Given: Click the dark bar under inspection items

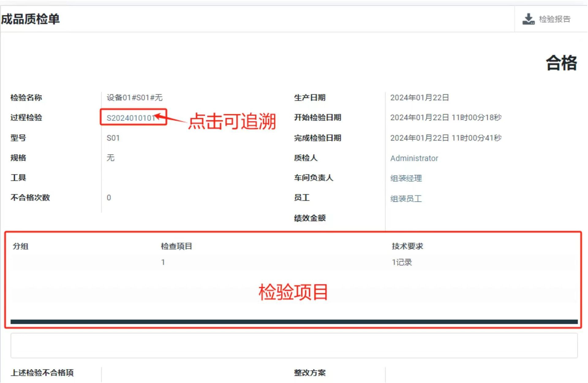Looking at the screenshot, I should (294, 322).
